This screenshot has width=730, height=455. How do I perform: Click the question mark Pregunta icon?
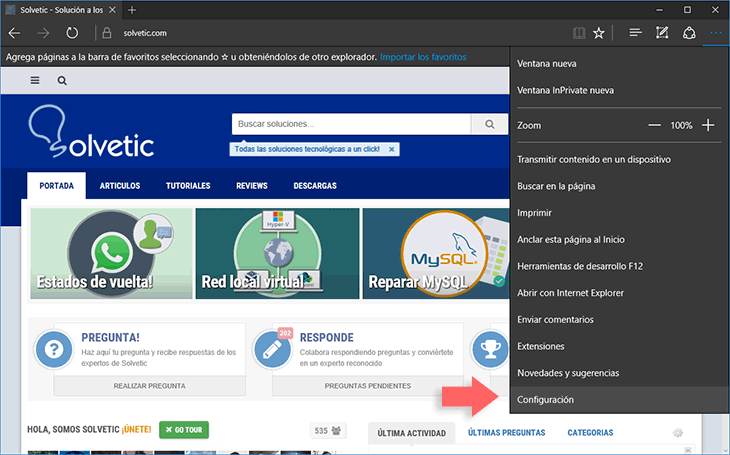point(54,349)
